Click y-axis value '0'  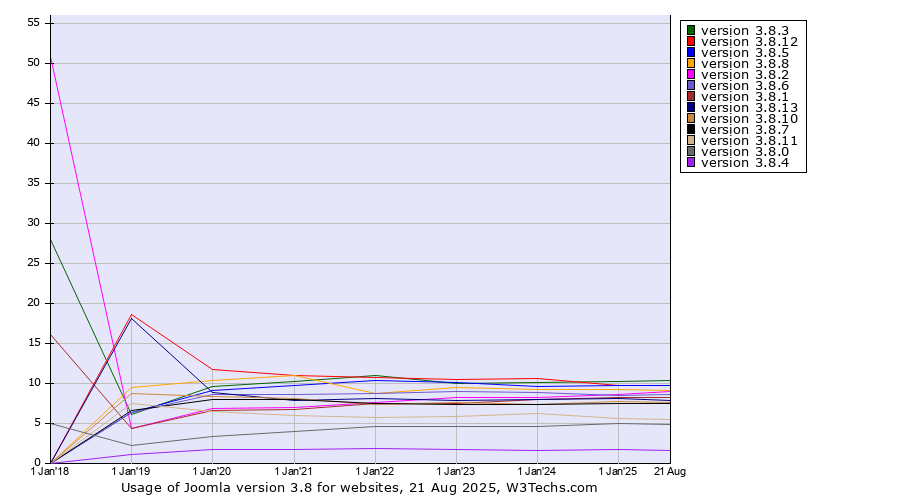click(x=37, y=462)
